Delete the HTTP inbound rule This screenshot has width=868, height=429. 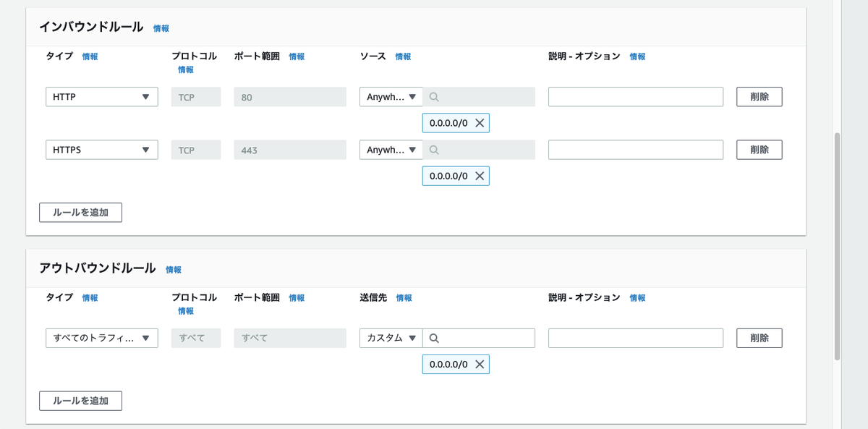(x=759, y=97)
